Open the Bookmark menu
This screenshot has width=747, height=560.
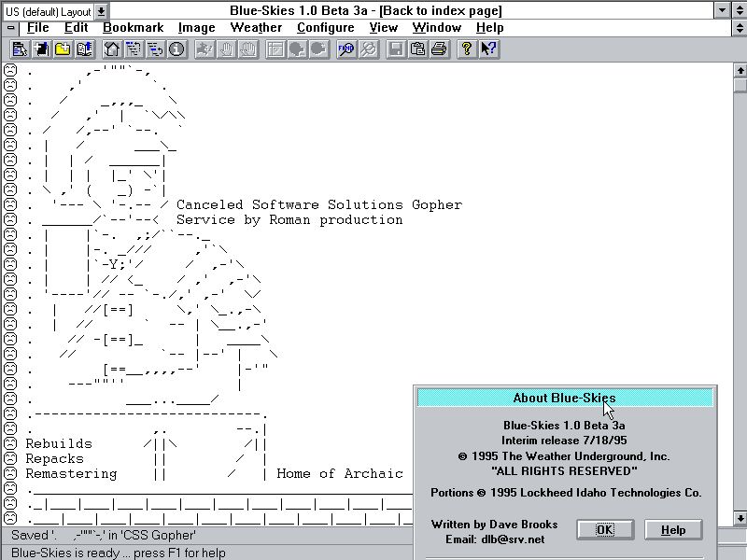[133, 28]
